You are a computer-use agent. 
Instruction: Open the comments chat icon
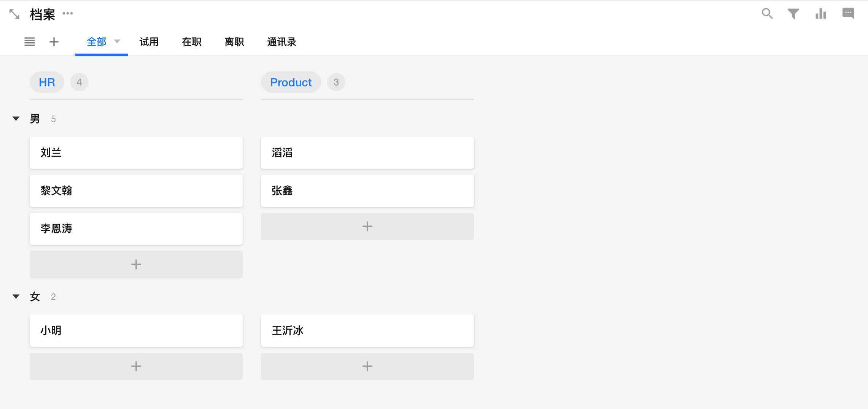(x=848, y=14)
